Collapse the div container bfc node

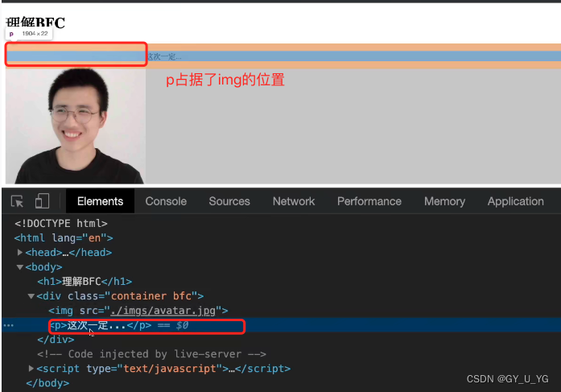(31, 296)
